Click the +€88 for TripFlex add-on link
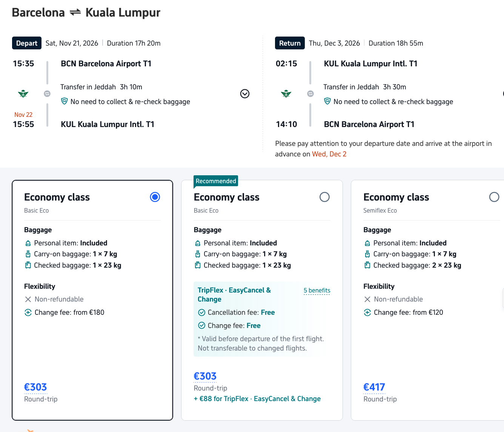 coord(257,399)
